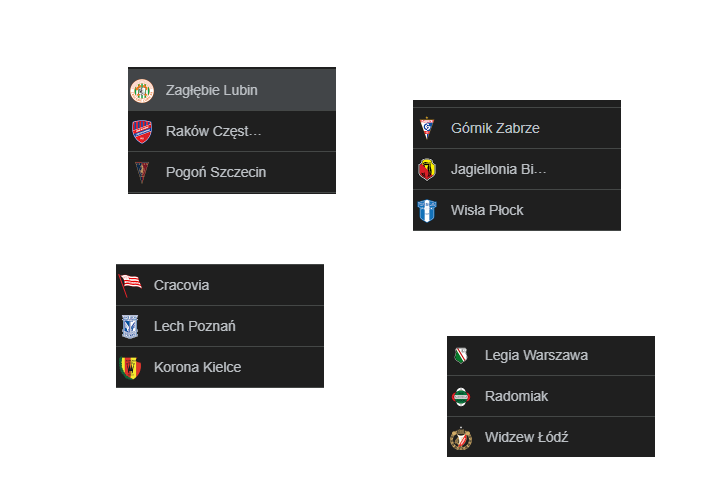Viewport: 709px width, 497px height.
Task: Click the Cracovia striped flag crest
Action: [x=130, y=285]
